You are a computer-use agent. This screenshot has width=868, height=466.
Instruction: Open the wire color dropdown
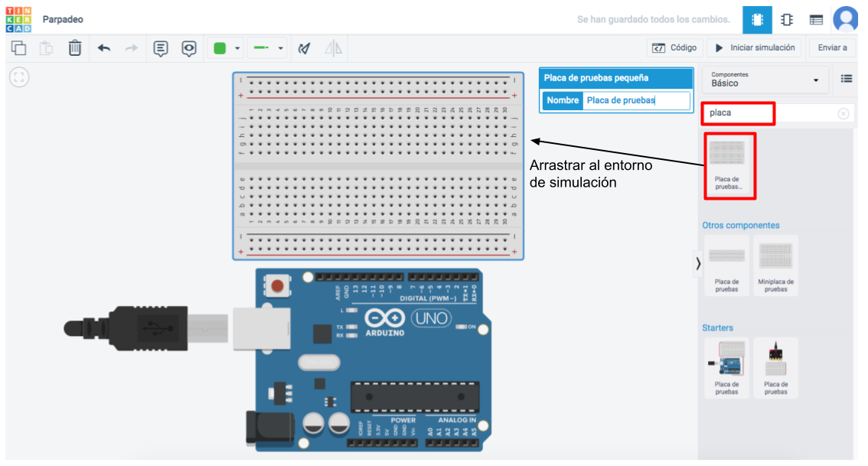pyautogui.click(x=227, y=48)
